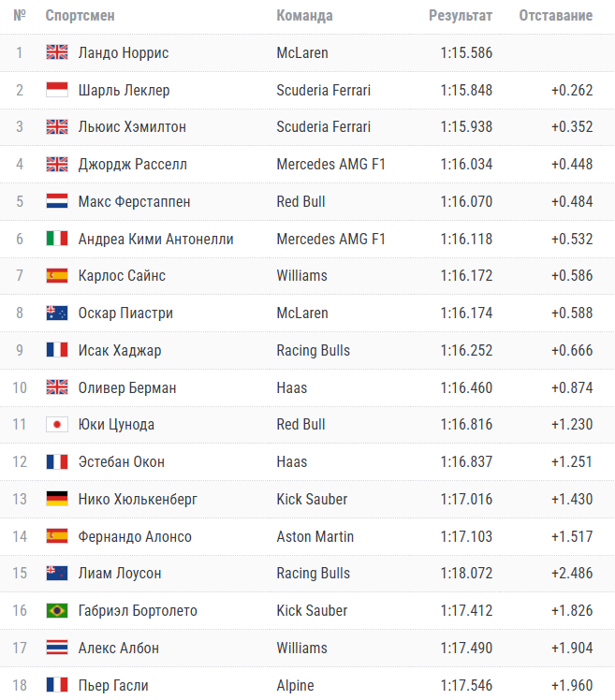Click the New Zealand flag beside Лиам Лоусон

[x=57, y=574]
